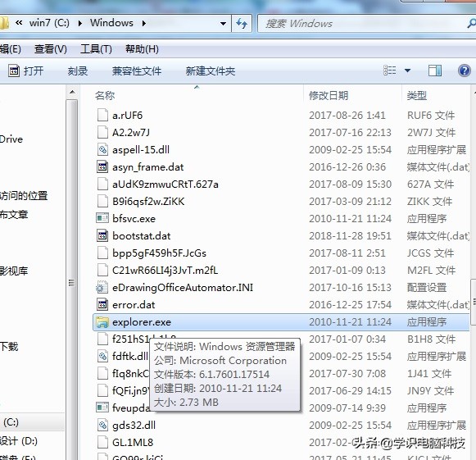Click the search magnifier icon

click(471, 24)
